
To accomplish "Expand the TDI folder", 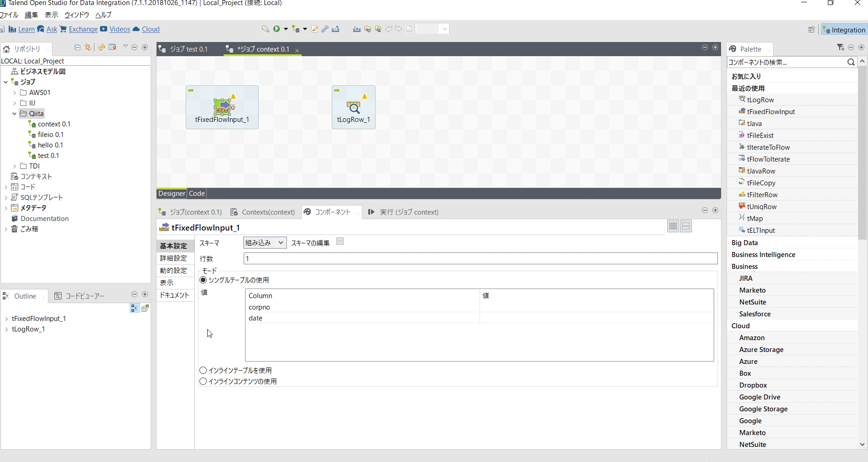I will point(15,166).
